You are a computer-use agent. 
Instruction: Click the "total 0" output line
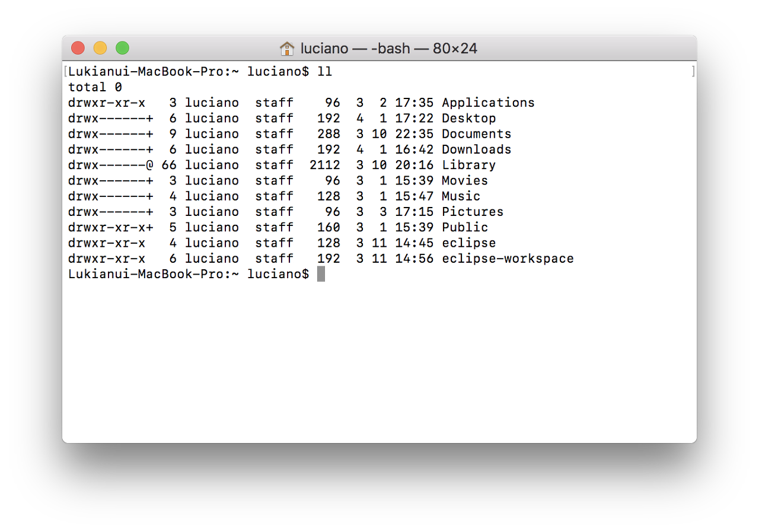[x=95, y=87]
